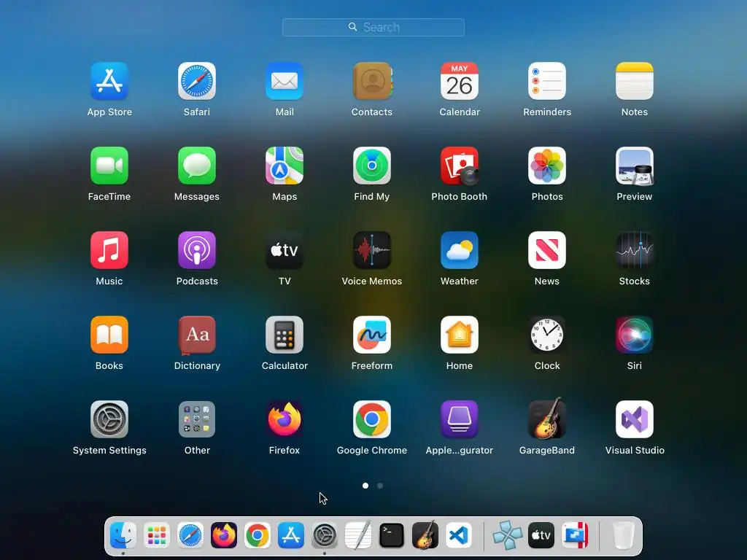This screenshot has height=560, width=747.
Task: Launch the Stocks app
Action: pyautogui.click(x=635, y=251)
